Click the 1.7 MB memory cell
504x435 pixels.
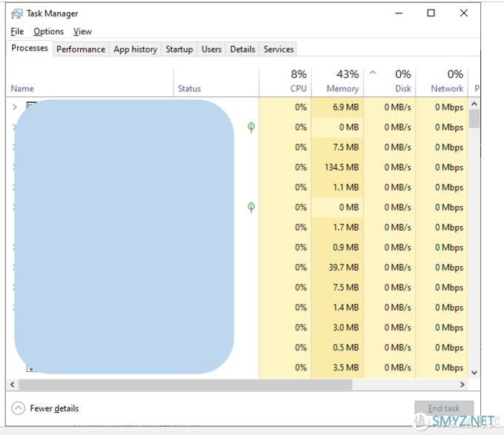(337, 228)
